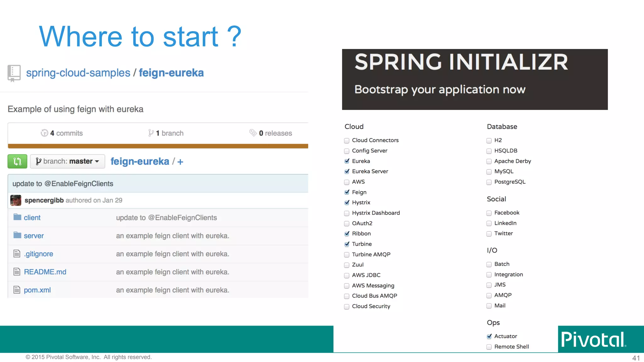Click the feign-eureka breadcrumb path link
Viewport: 644px width, 362px height.
coord(140,162)
